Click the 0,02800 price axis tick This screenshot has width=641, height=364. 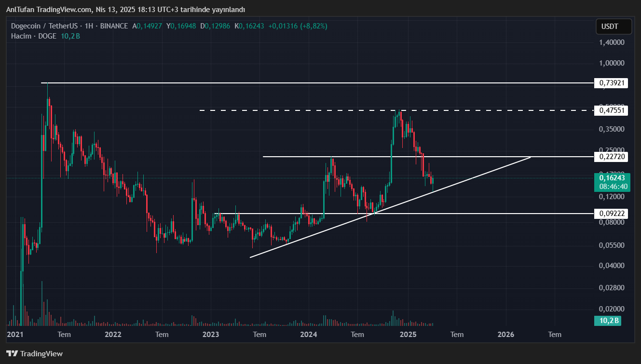tap(612, 288)
